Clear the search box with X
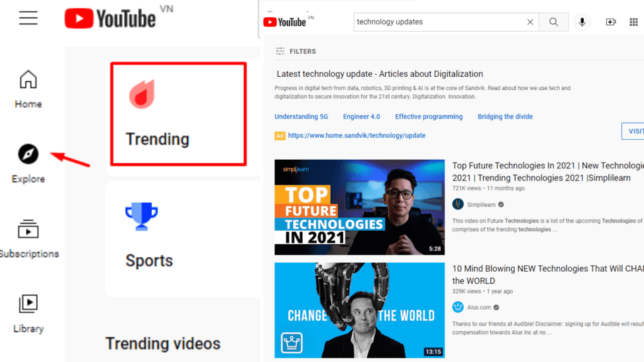 click(x=530, y=22)
